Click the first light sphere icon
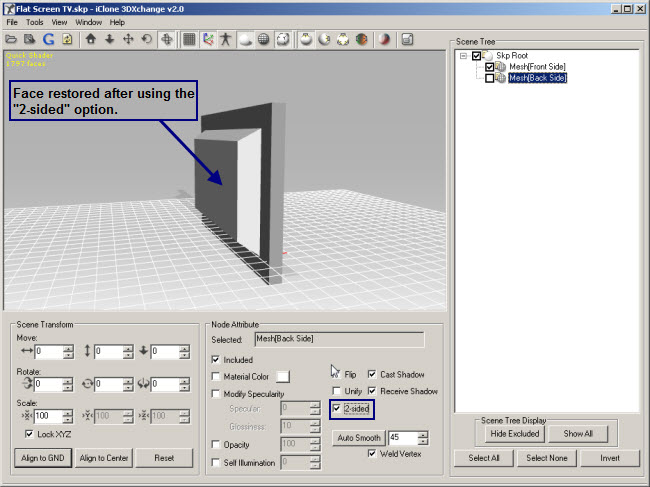 click(x=306, y=39)
